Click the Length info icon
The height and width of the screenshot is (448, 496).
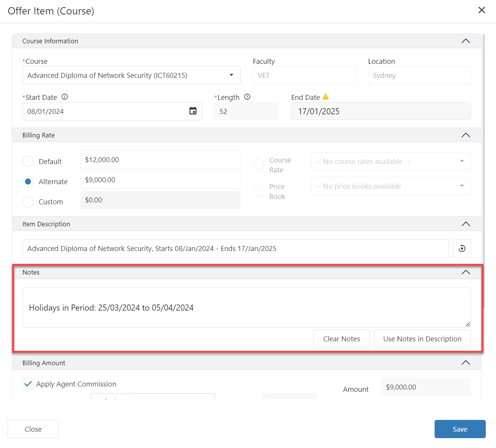[247, 97]
